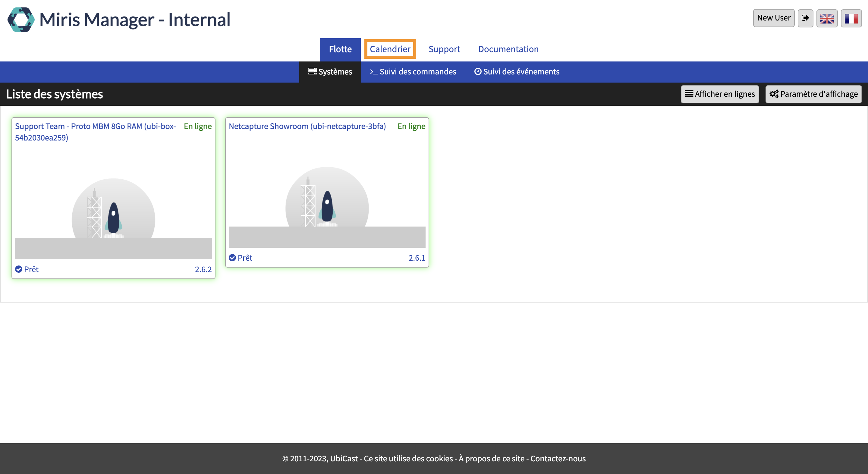The height and width of the screenshot is (474, 868).
Task: Open the Calendrier menu
Action: 390,49
